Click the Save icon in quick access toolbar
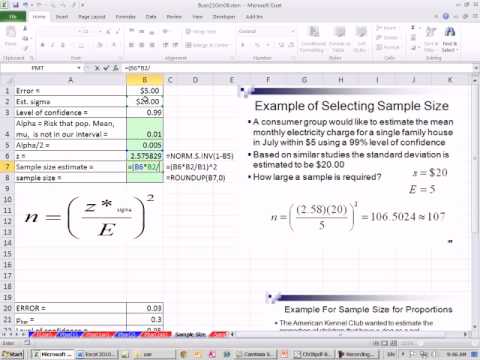 [x=15, y=5]
